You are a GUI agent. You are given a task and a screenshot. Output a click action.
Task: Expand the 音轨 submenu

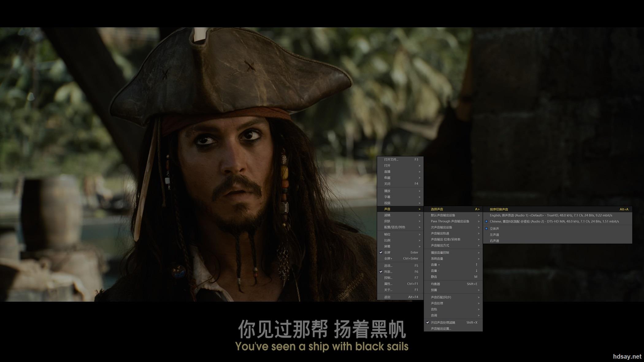coord(453,309)
